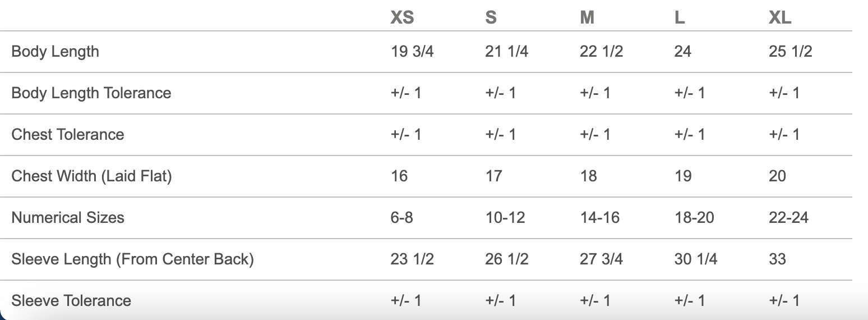Select the 30 1/4 sleeve length value
This screenshot has height=320, width=868.
point(695,259)
